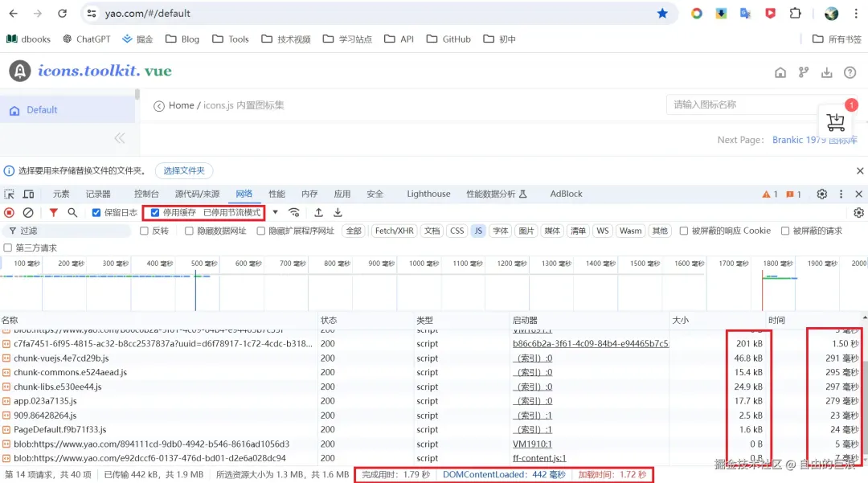This screenshot has height=483, width=868.
Task: Click the git branch icon in page header
Action: (x=803, y=72)
